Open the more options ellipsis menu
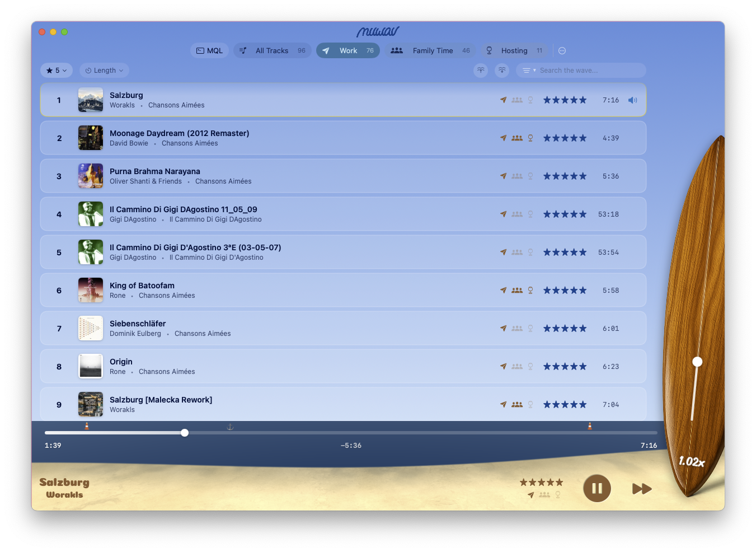Viewport: 756px width, 552px height. (x=562, y=50)
